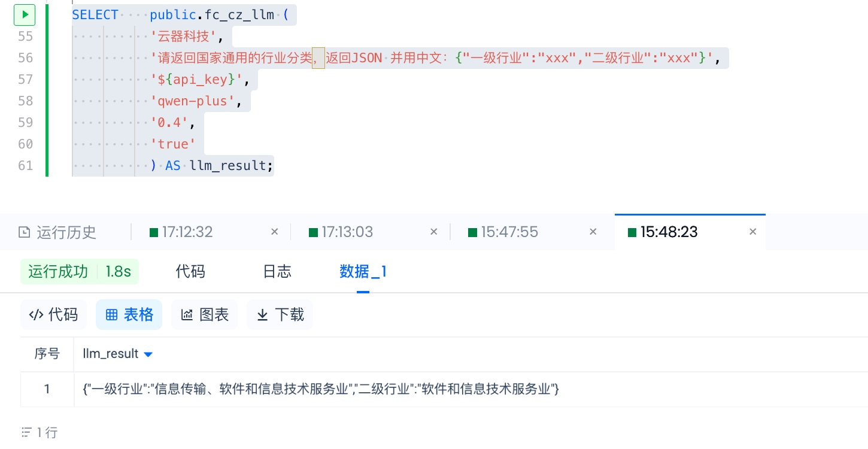The image size is (868, 449).
Task: Select the 数据_1 results tab
Action: pyautogui.click(x=363, y=272)
